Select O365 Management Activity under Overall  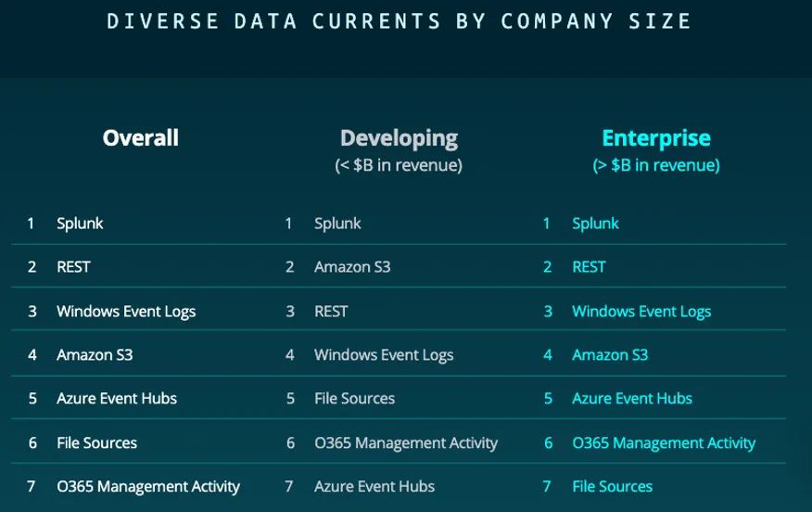click(x=148, y=487)
